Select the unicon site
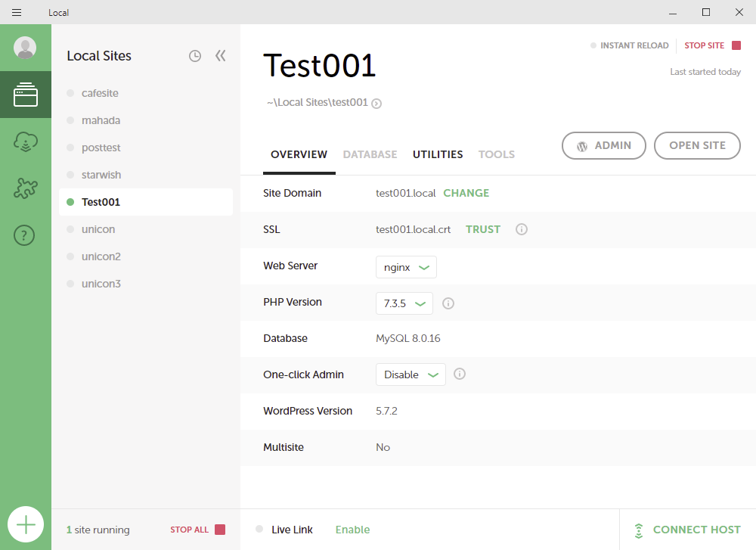The width and height of the screenshot is (756, 550). click(x=146, y=229)
